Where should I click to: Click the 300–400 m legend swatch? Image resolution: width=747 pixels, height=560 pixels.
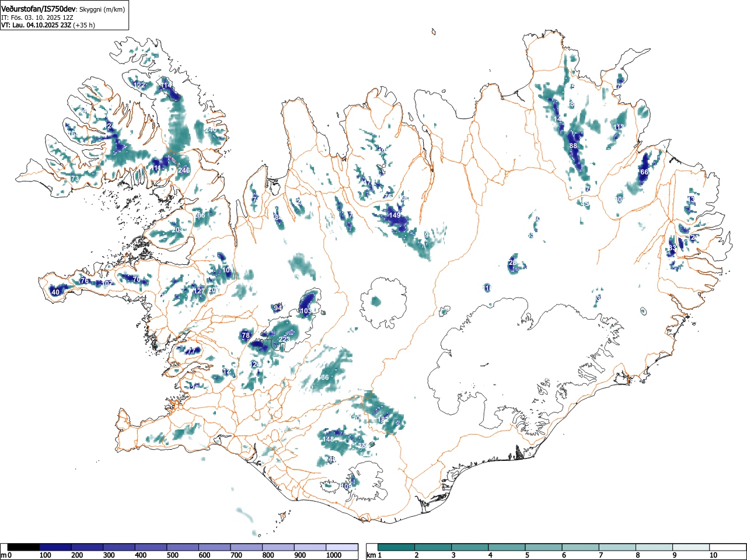click(x=119, y=547)
